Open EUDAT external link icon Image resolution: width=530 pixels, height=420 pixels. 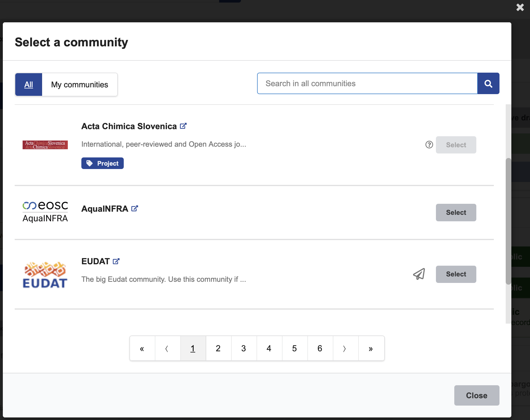tap(116, 261)
